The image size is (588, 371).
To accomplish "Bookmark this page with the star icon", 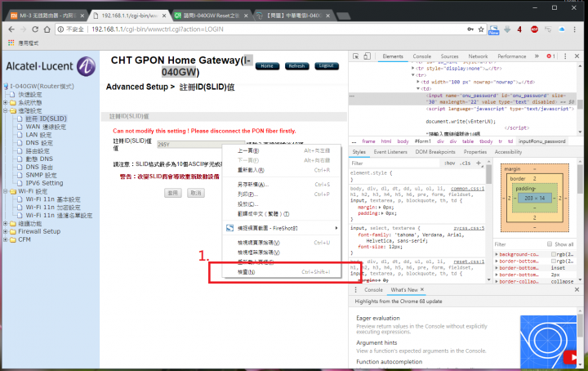I will pos(481,29).
